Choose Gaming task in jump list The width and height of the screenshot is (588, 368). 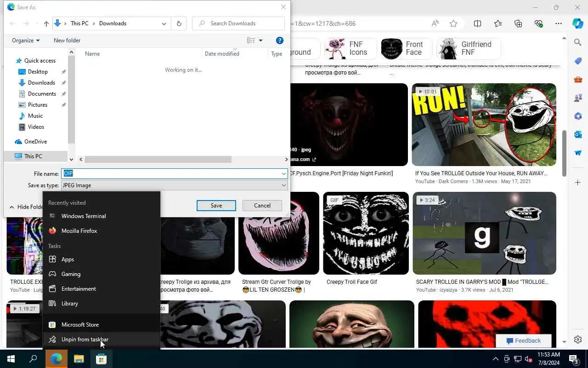(x=102, y=274)
